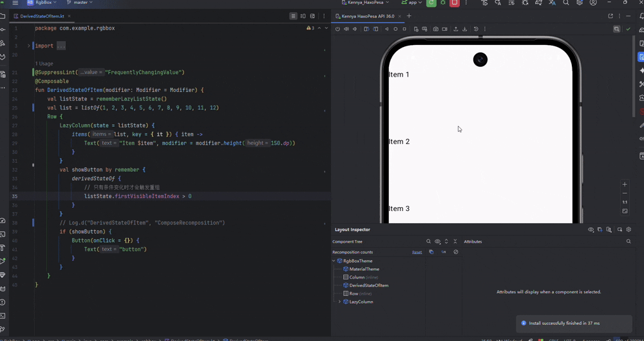Open IDE settings gear in top toolbar
This screenshot has height=341, width=644.
point(580,3)
